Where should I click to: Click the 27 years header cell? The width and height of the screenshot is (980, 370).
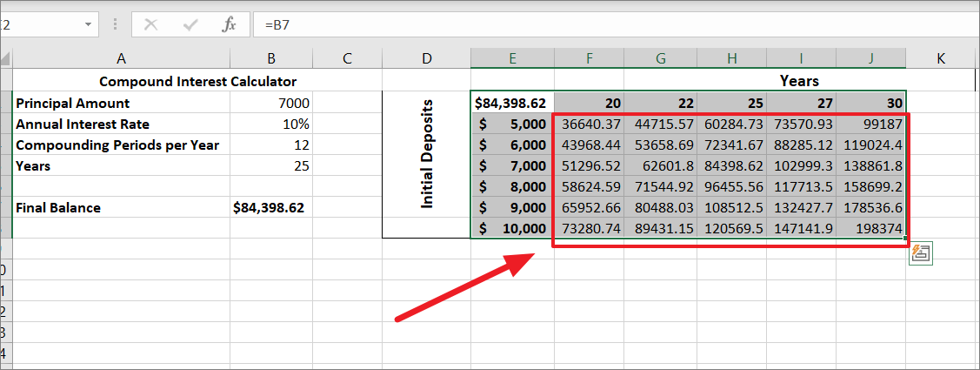[802, 103]
